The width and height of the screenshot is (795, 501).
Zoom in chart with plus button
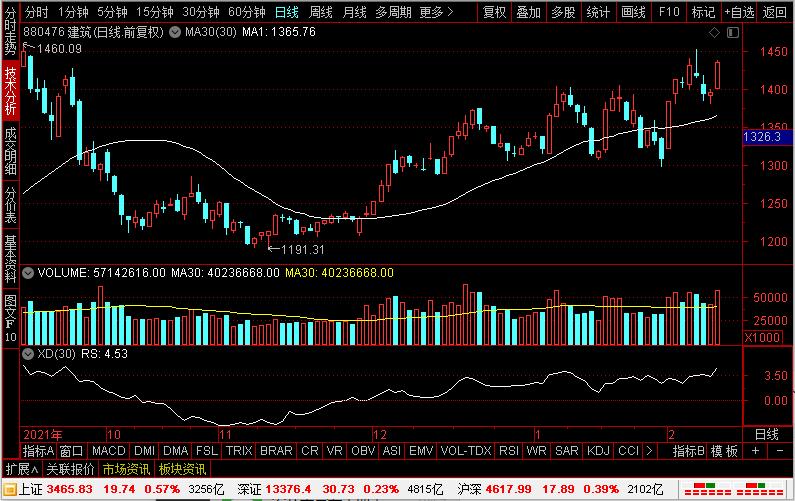pyautogui.click(x=755, y=451)
